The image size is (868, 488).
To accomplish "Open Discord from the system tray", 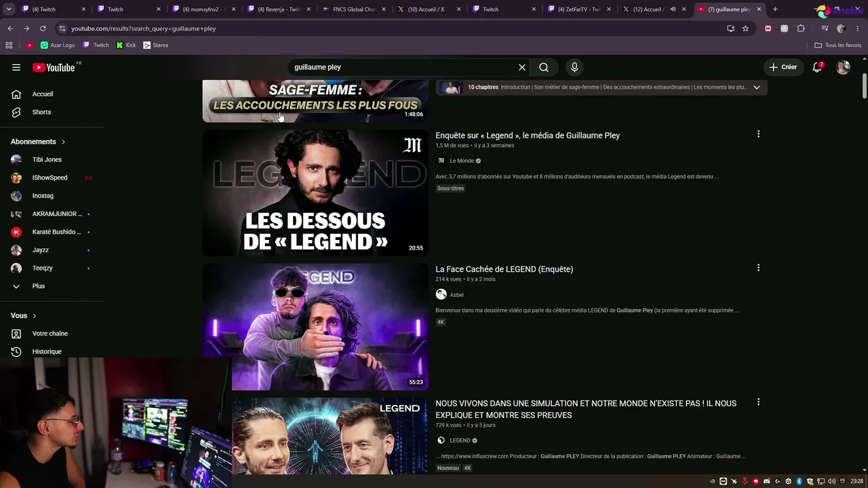I will 767,481.
